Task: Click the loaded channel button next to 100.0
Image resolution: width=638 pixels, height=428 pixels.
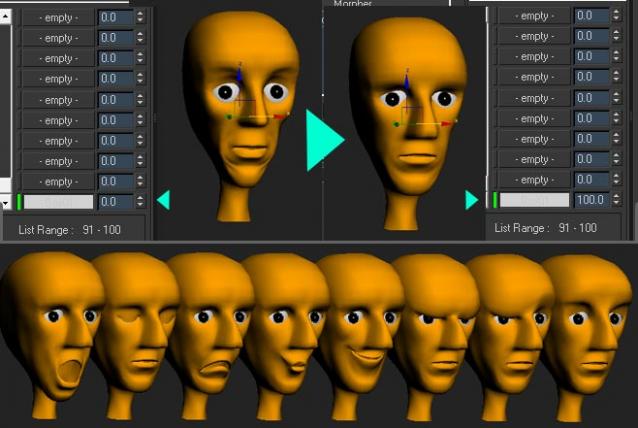Action: coord(534,200)
